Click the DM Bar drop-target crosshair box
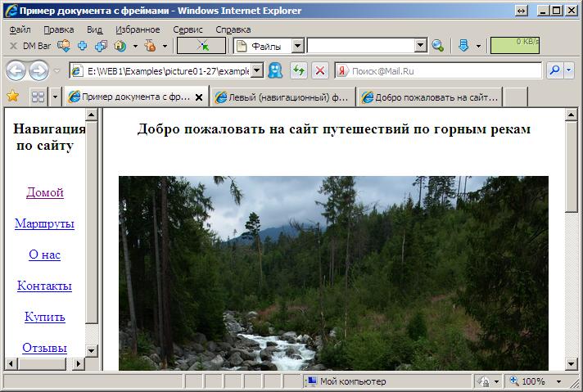The image size is (583, 392). [x=201, y=46]
